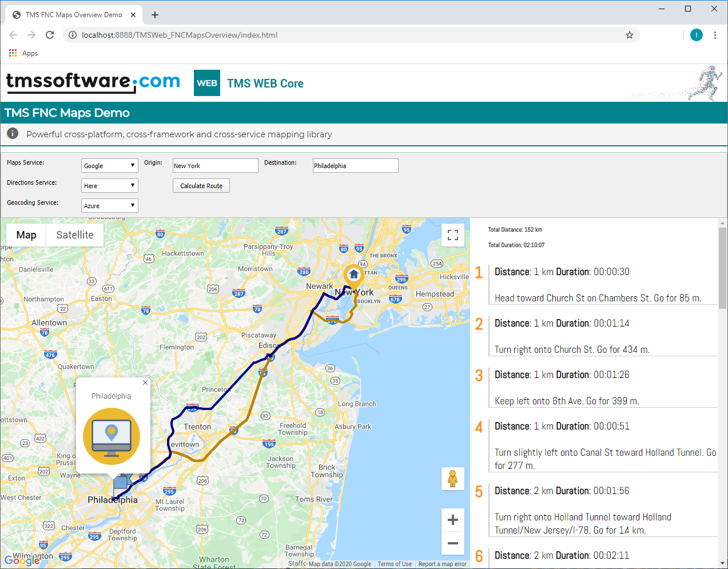Click the TMS WEB Core heading
The height and width of the screenshot is (569, 728).
pos(265,83)
